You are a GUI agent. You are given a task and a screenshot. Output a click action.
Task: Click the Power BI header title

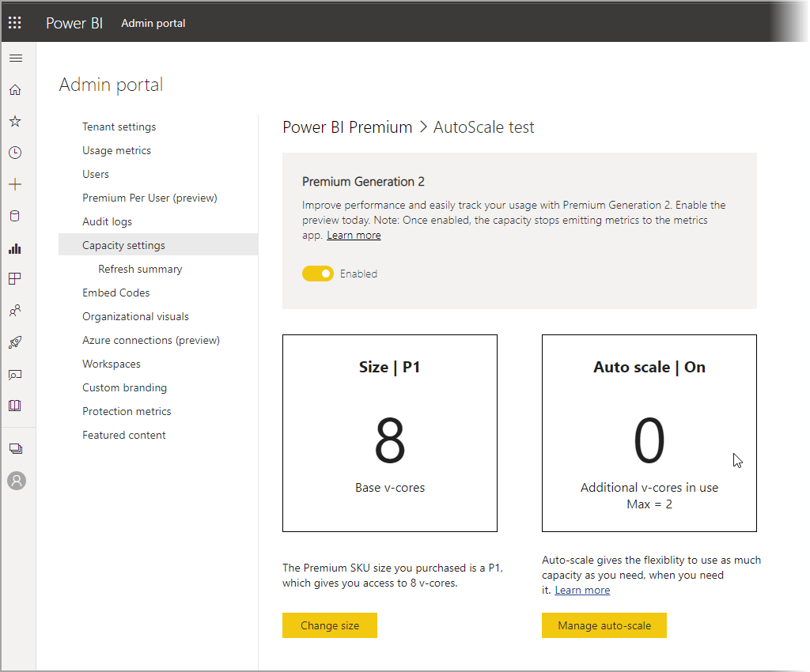point(74,23)
